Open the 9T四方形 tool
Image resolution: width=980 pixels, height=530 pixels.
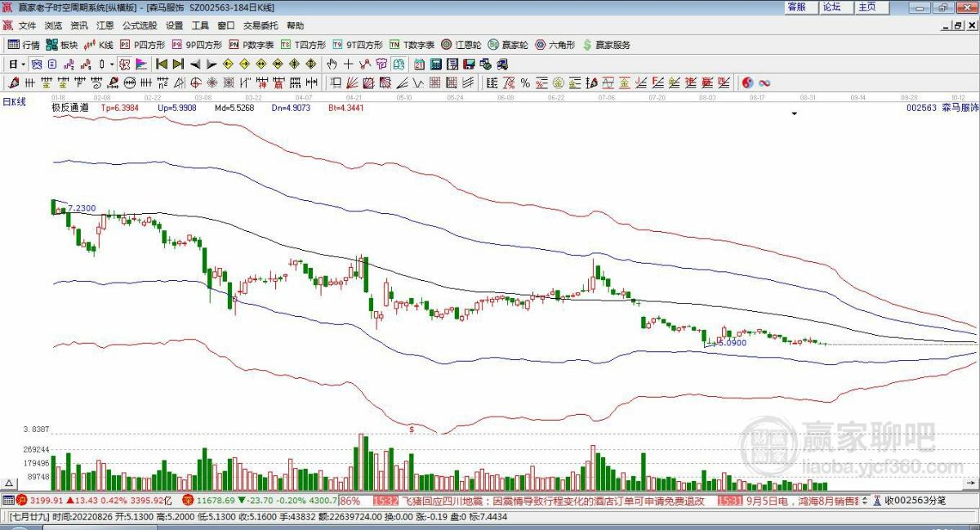click(x=357, y=45)
